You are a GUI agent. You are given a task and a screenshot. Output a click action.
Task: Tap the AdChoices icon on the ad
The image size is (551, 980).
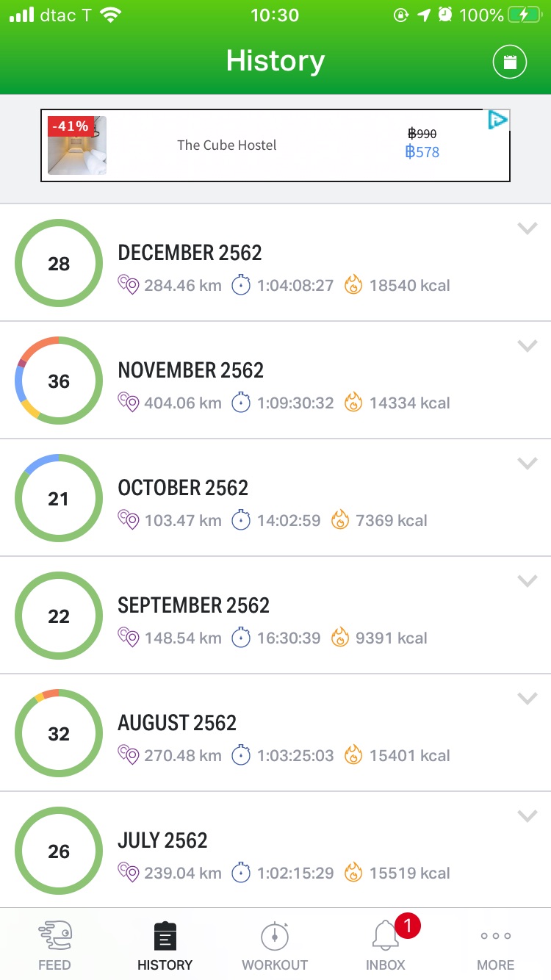(499, 120)
